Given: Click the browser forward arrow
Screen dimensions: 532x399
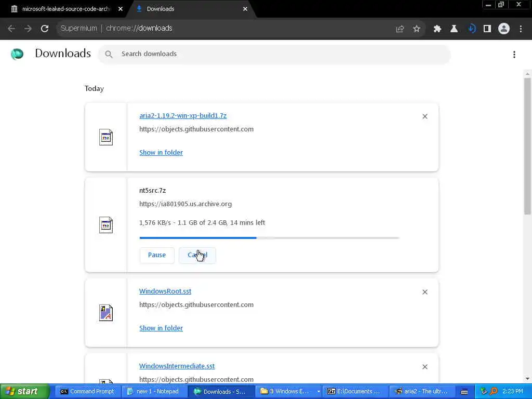Looking at the screenshot, I should point(28,29).
